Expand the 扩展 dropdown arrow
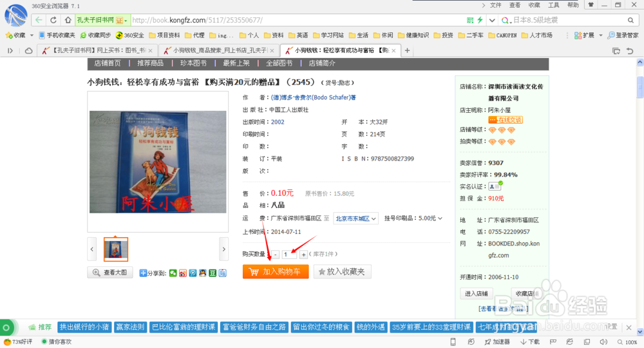 (600, 35)
